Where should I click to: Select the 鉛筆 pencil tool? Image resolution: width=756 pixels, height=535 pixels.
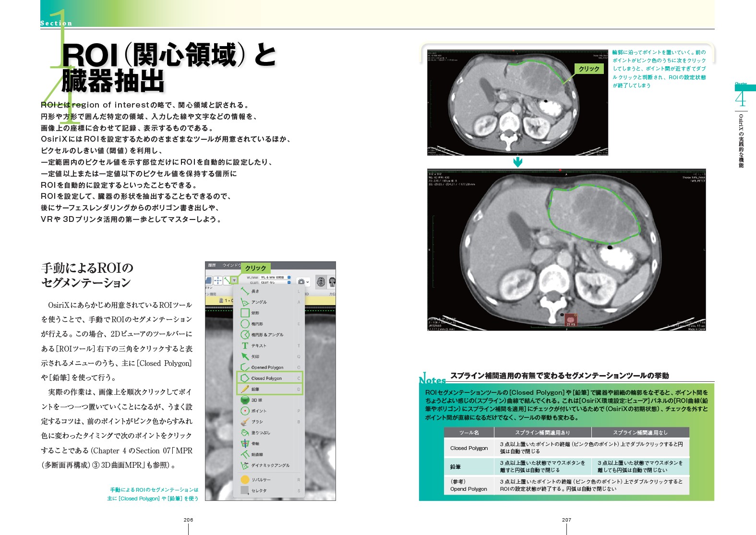click(269, 389)
